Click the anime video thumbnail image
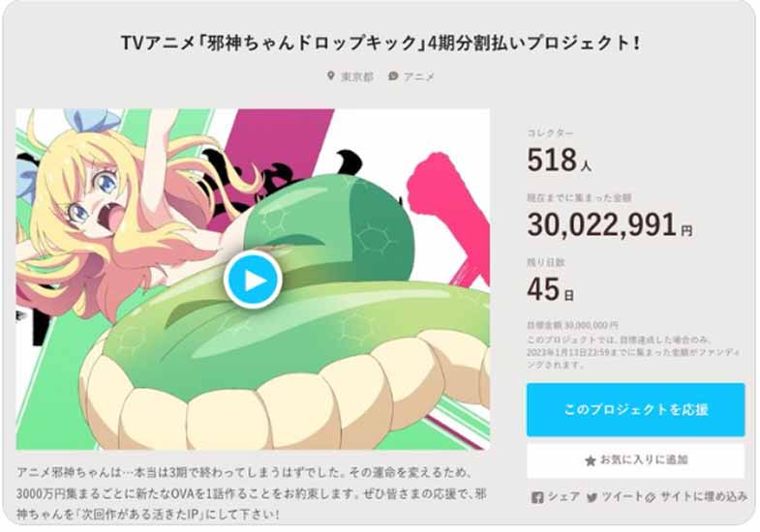 pos(253,280)
